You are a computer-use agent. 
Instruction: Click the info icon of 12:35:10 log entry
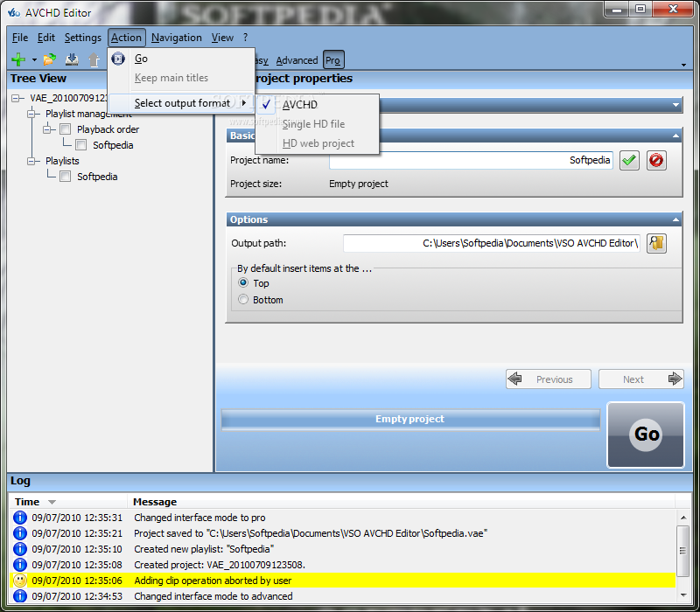[19, 549]
